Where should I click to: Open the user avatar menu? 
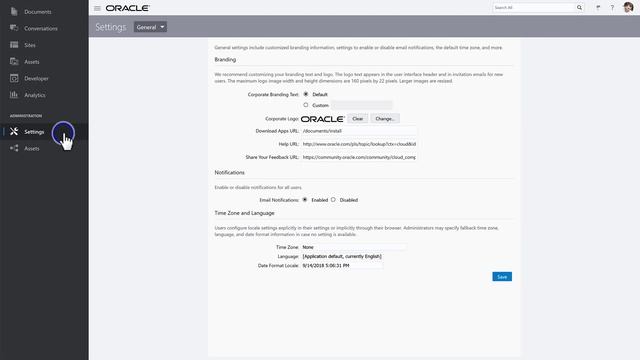coord(628,7)
